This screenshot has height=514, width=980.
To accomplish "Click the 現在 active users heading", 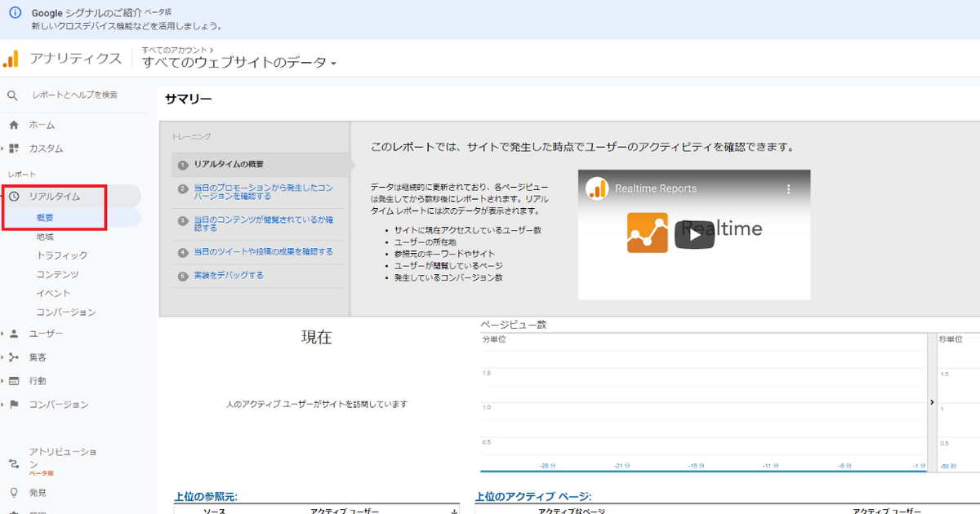I will coord(316,338).
